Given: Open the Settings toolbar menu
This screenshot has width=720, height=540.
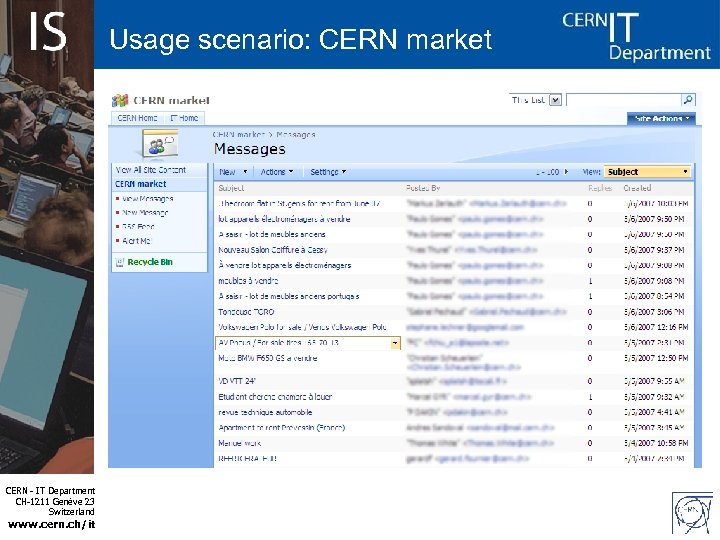Looking at the screenshot, I should 328,172.
